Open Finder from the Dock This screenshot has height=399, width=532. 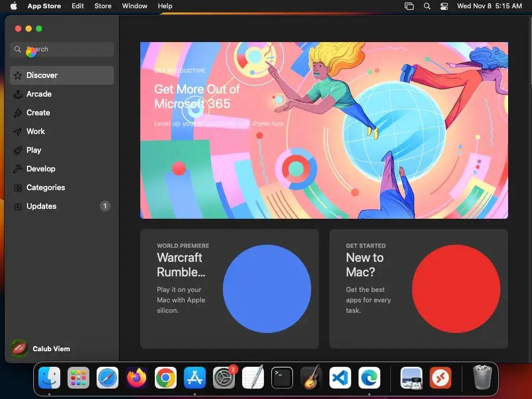click(49, 378)
